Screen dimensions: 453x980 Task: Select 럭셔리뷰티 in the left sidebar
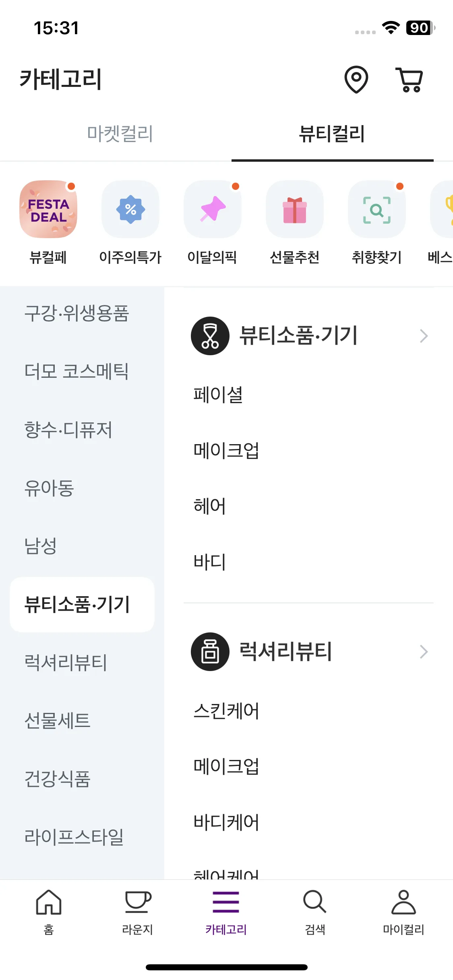pos(66,663)
